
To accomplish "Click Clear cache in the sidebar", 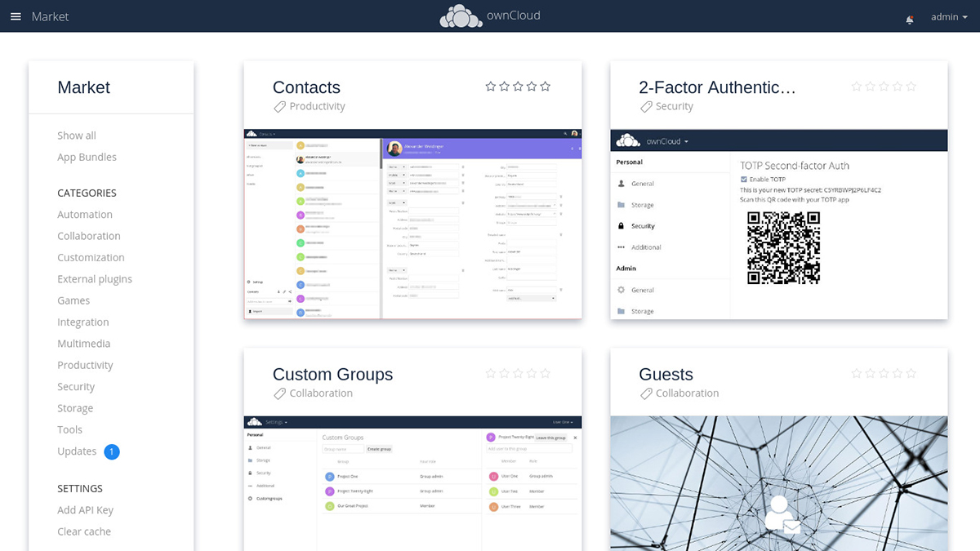I will [84, 531].
